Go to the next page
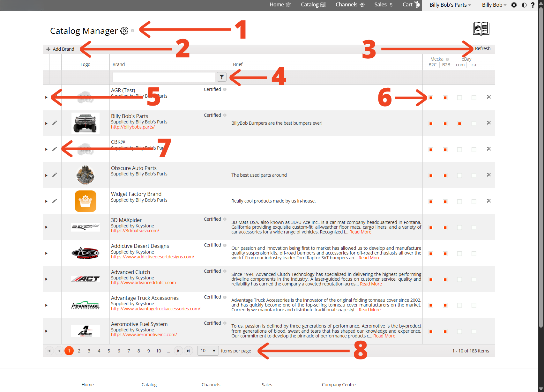 [178, 351]
